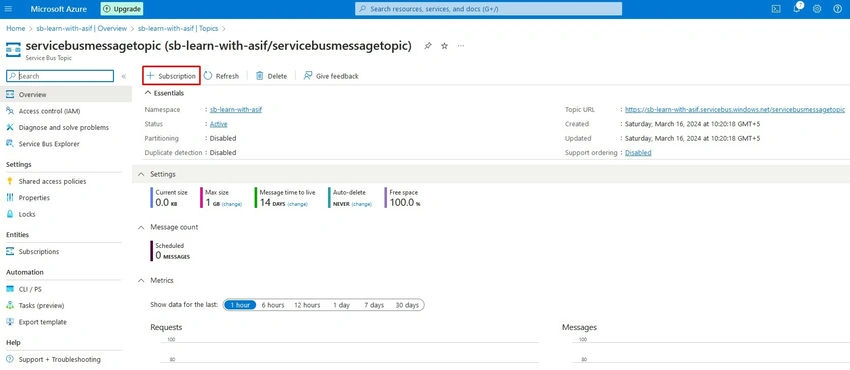The height and width of the screenshot is (370, 850).
Task: Select 12 hours time range
Action: click(x=307, y=305)
